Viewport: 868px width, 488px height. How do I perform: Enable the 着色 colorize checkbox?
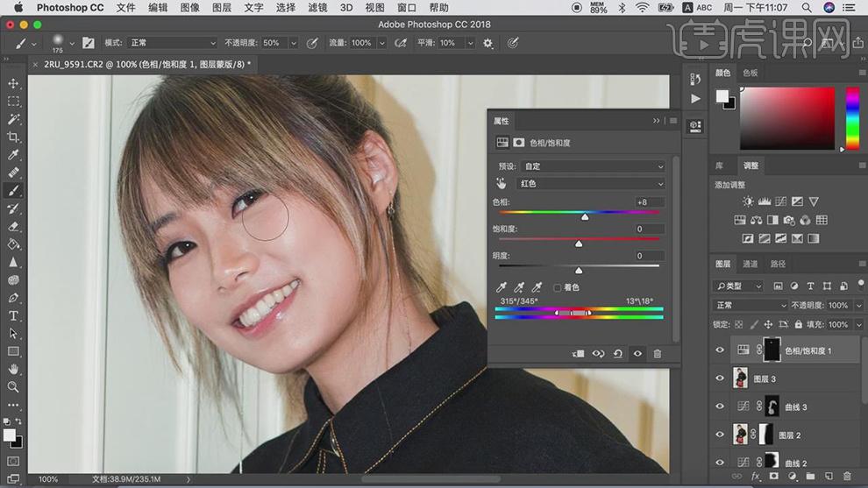pos(558,287)
